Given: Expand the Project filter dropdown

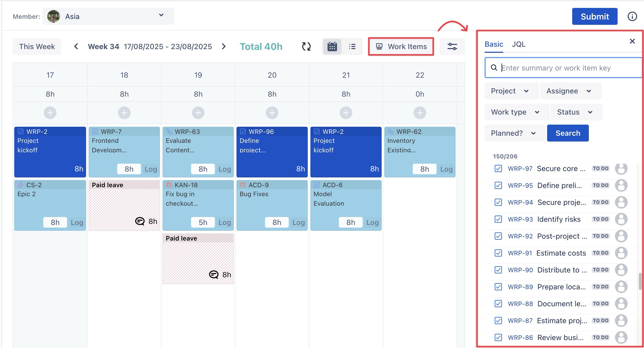Looking at the screenshot, I should click(510, 91).
